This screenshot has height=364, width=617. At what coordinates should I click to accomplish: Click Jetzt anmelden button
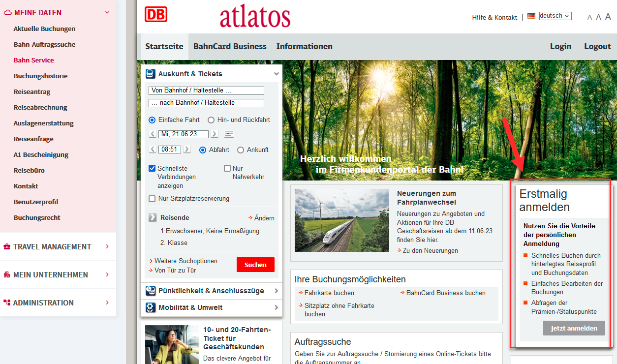[x=574, y=328]
